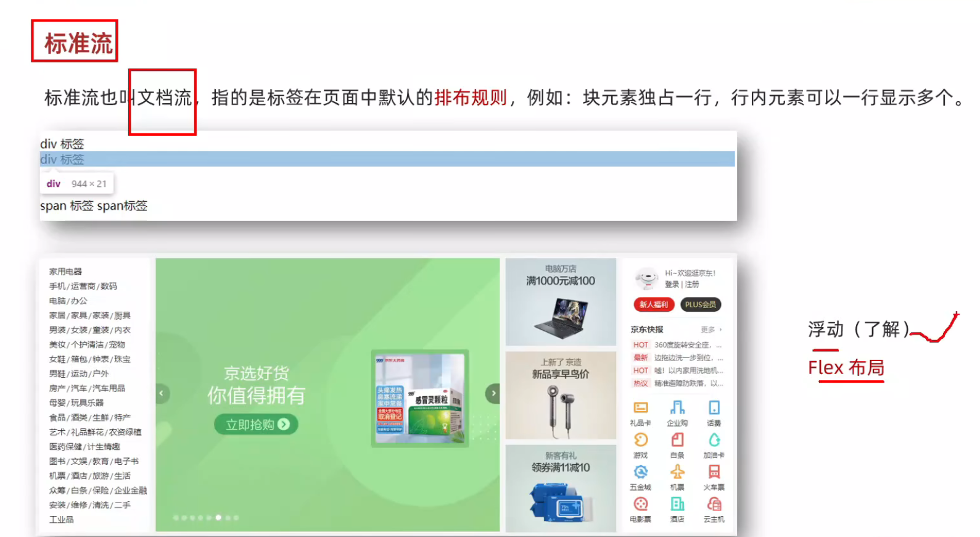The width and height of the screenshot is (980, 537).
Task: Click the 登录 login link
Action: [672, 285]
